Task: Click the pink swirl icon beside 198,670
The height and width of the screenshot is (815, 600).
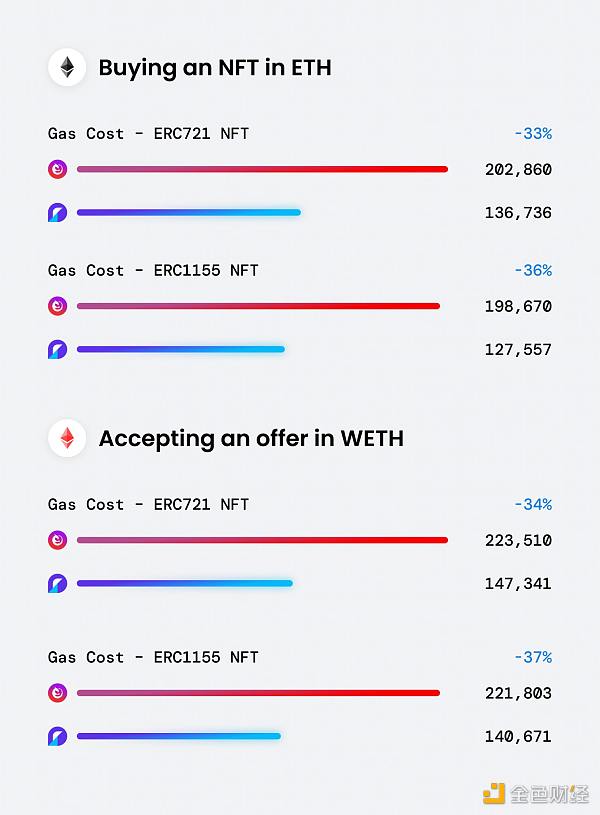Action: [58, 306]
